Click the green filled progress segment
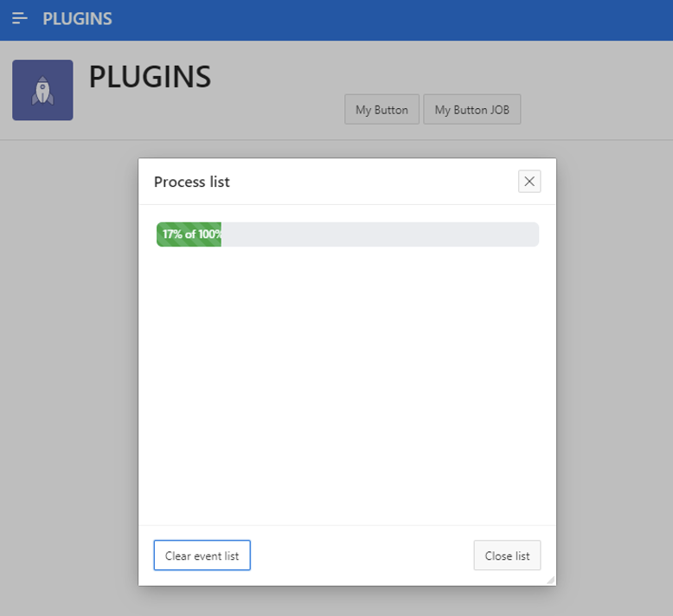673x616 pixels. point(189,234)
